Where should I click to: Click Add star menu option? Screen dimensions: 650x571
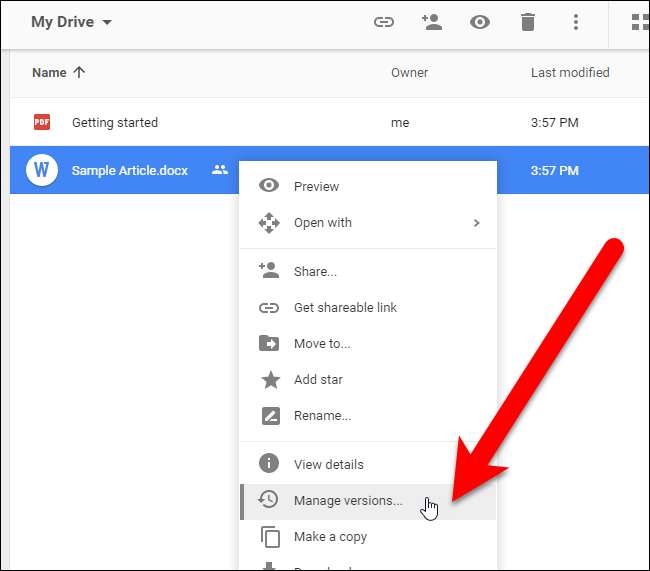[318, 379]
